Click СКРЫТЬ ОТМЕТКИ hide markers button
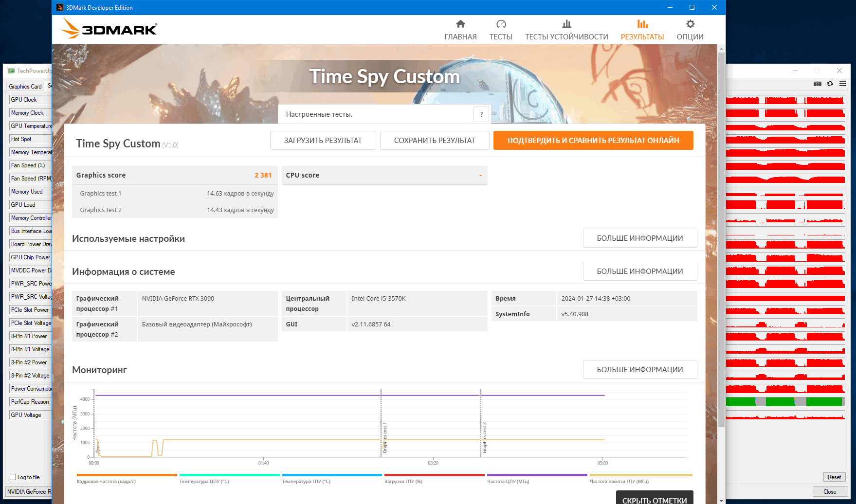Viewport: 856px width, 504px height. coord(655,498)
